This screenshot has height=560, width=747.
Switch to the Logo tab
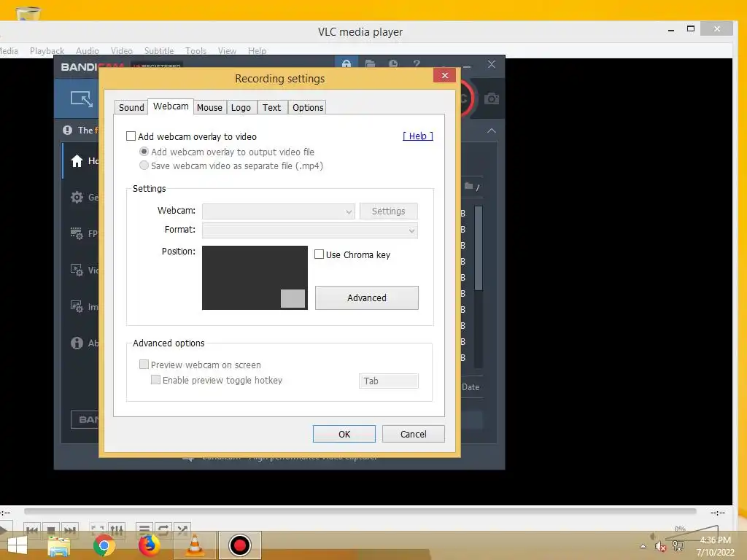point(241,108)
